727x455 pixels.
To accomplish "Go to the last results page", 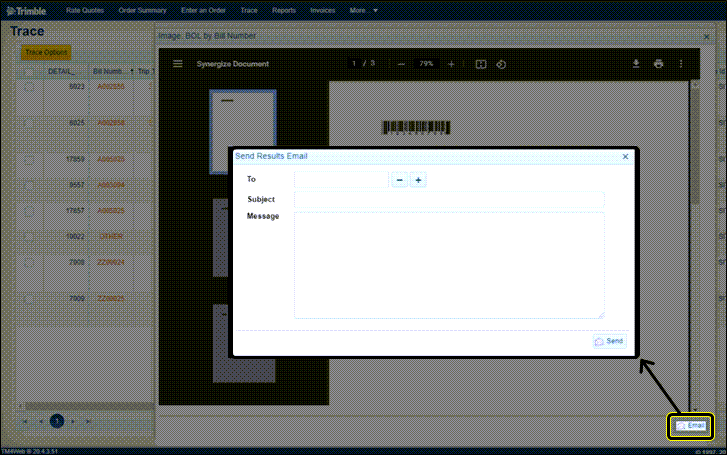I will click(x=88, y=422).
